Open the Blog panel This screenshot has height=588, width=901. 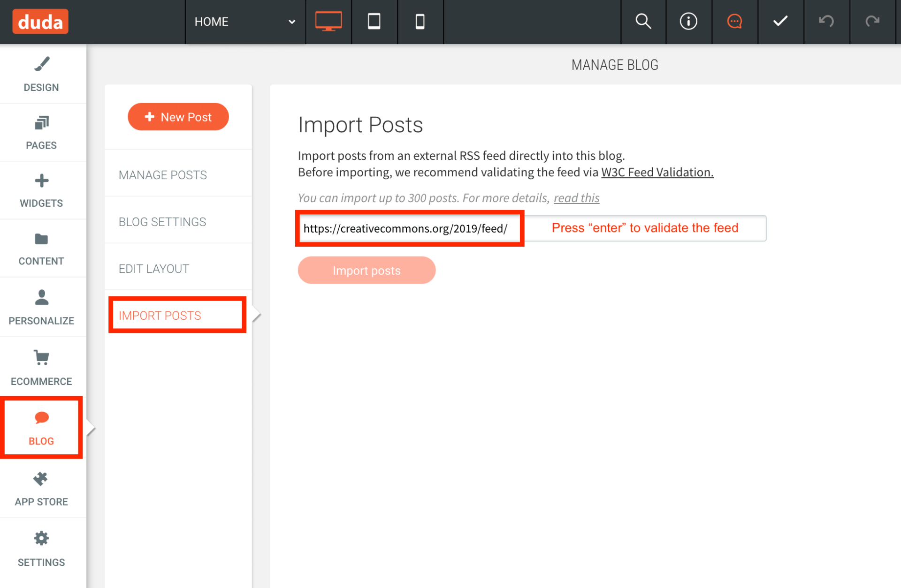[41, 428]
